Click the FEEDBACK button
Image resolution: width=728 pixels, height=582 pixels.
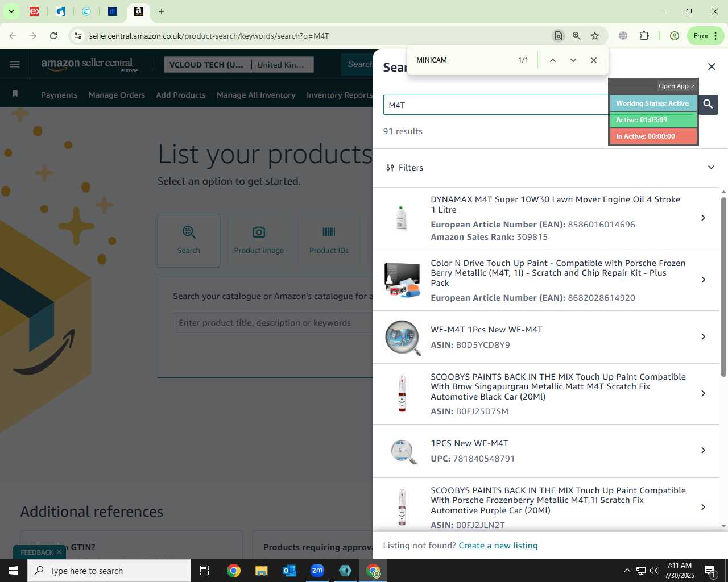(37, 552)
